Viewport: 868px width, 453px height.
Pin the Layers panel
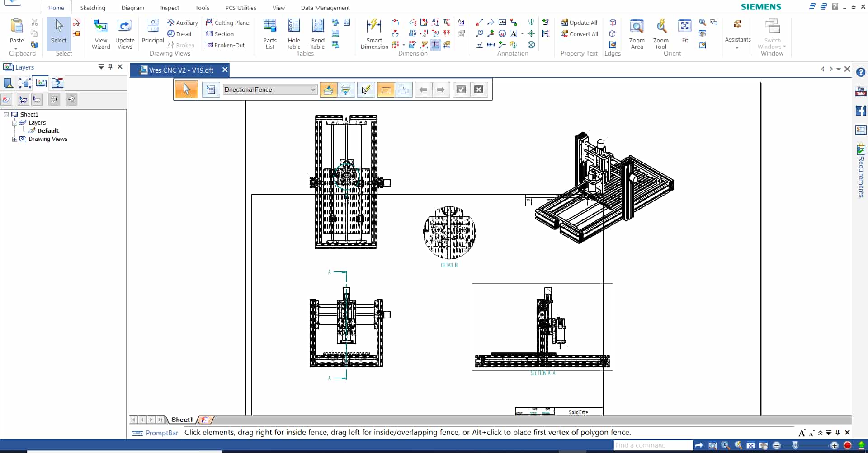[x=110, y=67]
